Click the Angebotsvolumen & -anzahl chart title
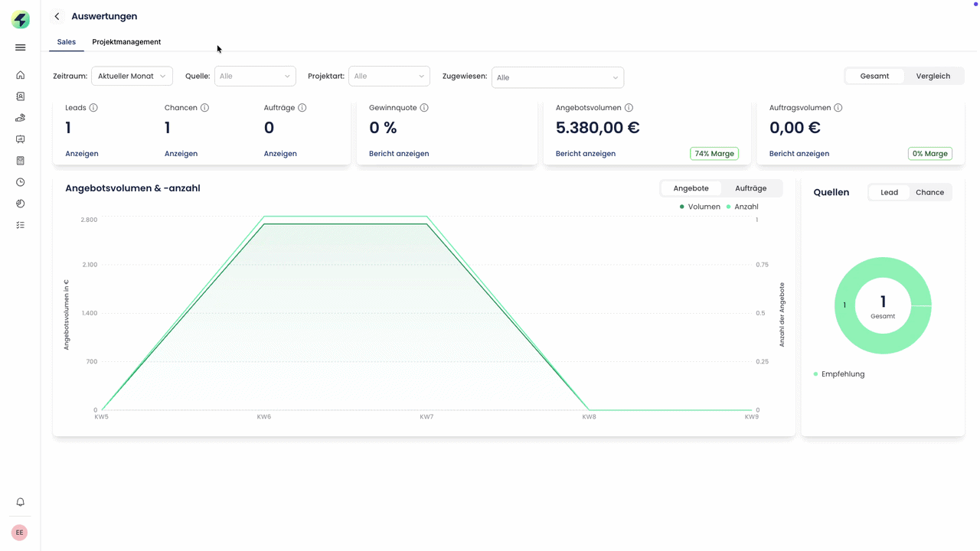The height and width of the screenshot is (551, 980). pos(132,188)
